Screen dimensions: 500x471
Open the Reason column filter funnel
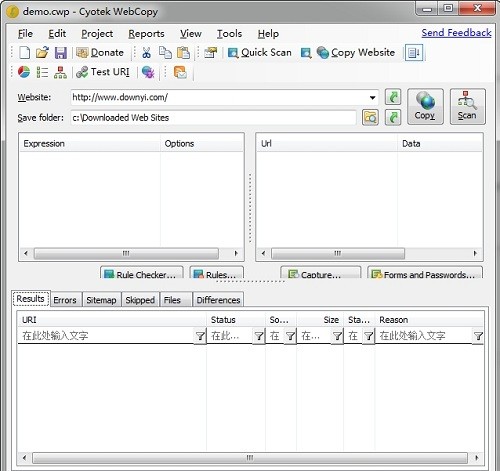(x=478, y=336)
